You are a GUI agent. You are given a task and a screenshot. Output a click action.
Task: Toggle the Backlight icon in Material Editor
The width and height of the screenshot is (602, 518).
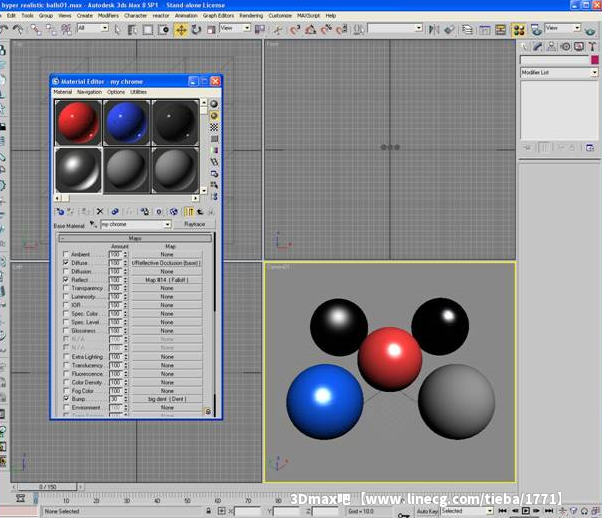[x=214, y=116]
